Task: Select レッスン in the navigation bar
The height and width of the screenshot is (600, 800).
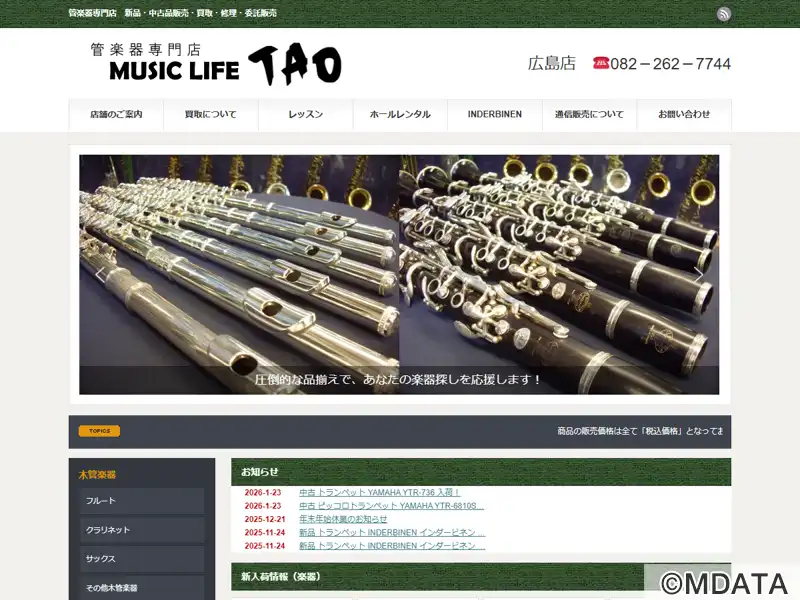Action: click(x=305, y=115)
